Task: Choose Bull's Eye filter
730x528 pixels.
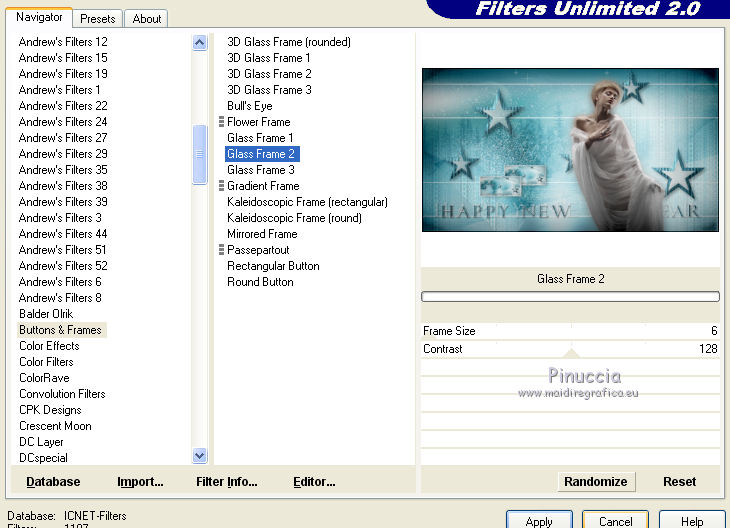Action: pyautogui.click(x=250, y=106)
